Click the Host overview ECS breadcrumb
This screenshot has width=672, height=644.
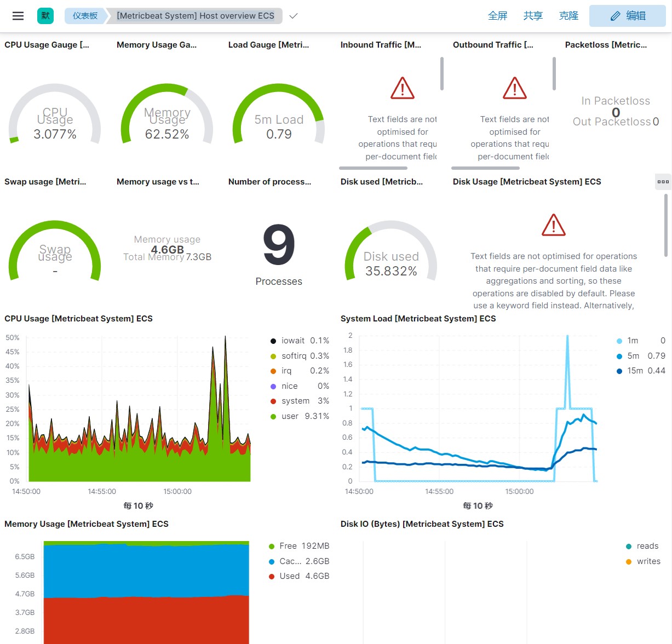(196, 16)
